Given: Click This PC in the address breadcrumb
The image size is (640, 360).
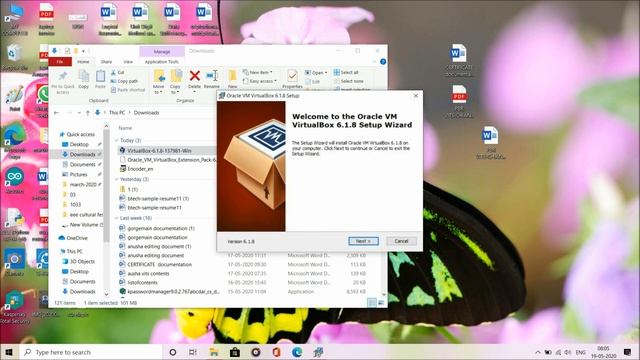Looking at the screenshot, I should pyautogui.click(x=117, y=113).
